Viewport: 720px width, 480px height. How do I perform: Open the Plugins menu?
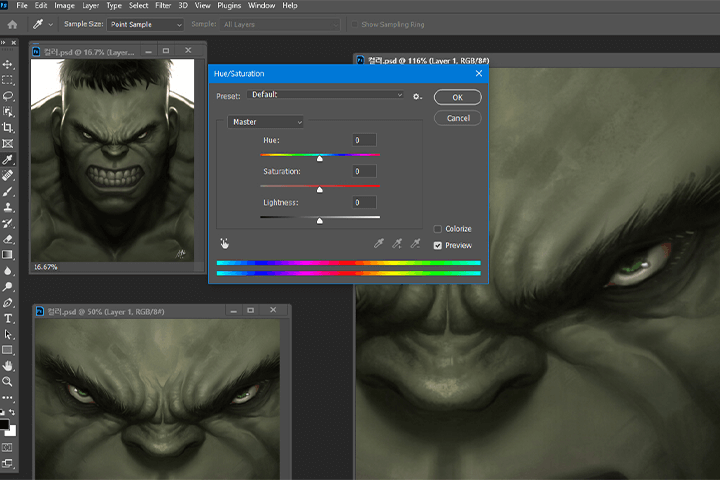pos(229,6)
